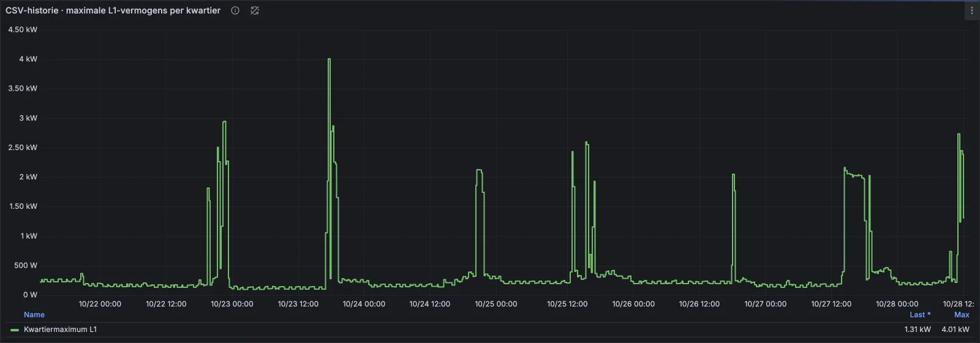Click the green Kwartiermaximum L1 color swatch

point(15,330)
